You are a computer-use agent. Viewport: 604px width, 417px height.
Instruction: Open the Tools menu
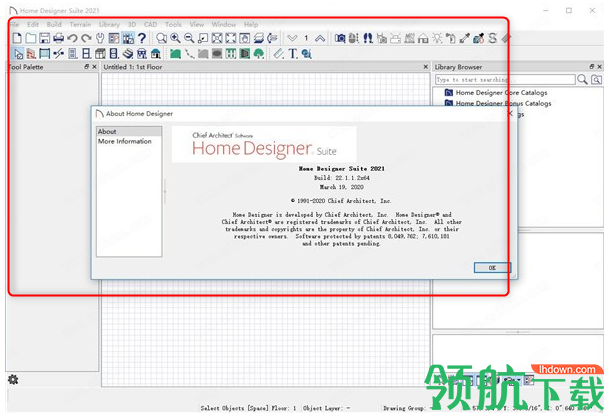[173, 24]
